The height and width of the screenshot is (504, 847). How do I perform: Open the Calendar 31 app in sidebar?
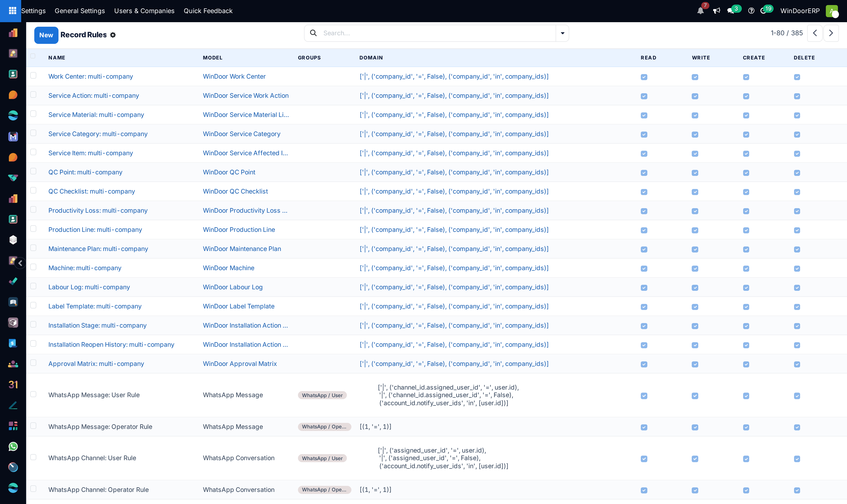pyautogui.click(x=13, y=385)
